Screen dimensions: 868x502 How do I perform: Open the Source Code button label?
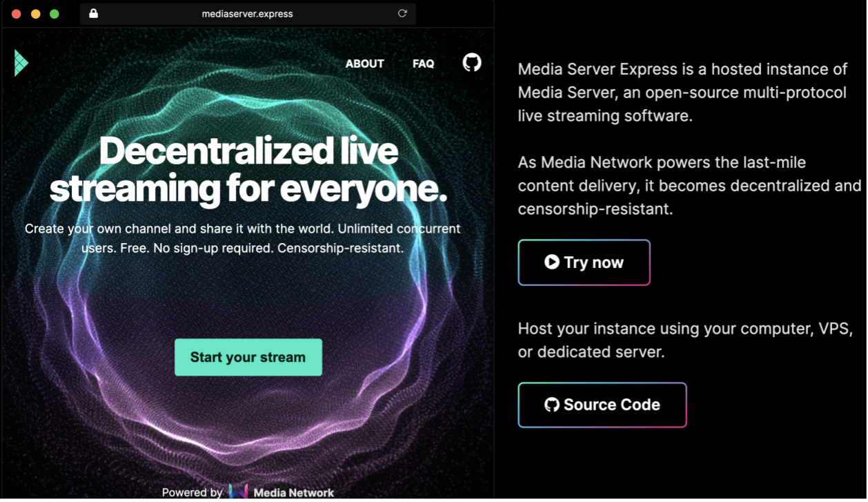[611, 405]
